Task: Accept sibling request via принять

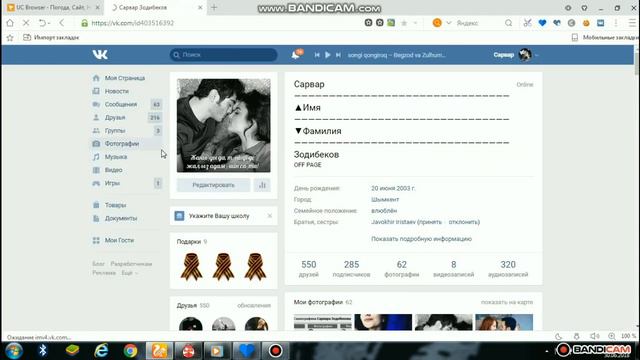Action: pos(430,222)
